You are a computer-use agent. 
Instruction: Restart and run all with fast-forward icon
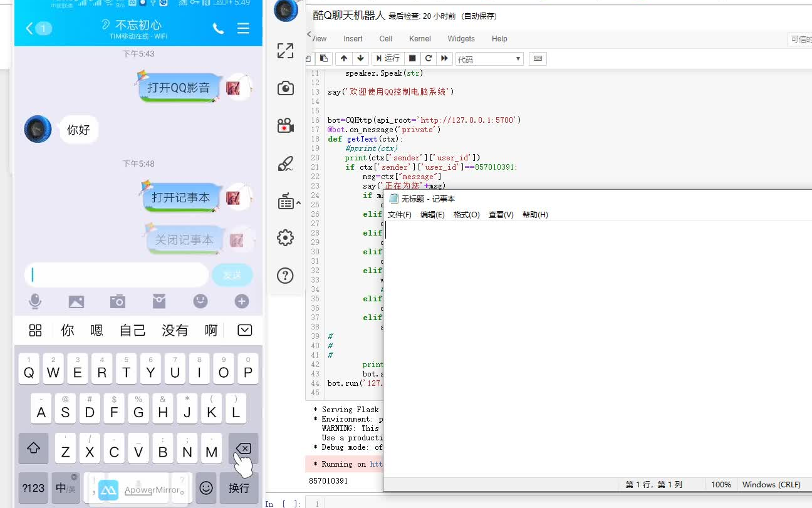(x=444, y=58)
